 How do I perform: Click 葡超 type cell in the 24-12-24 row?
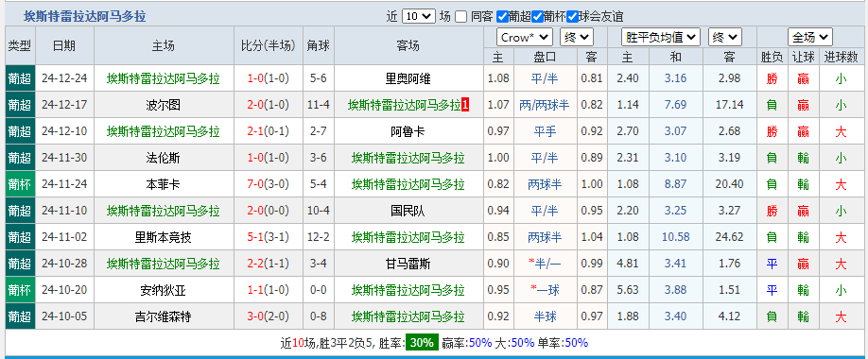(x=20, y=78)
